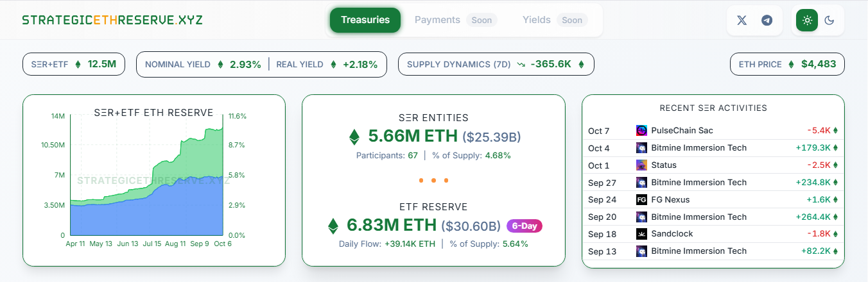Open the X (Twitter) social link
The height and width of the screenshot is (282, 868).
click(x=742, y=20)
